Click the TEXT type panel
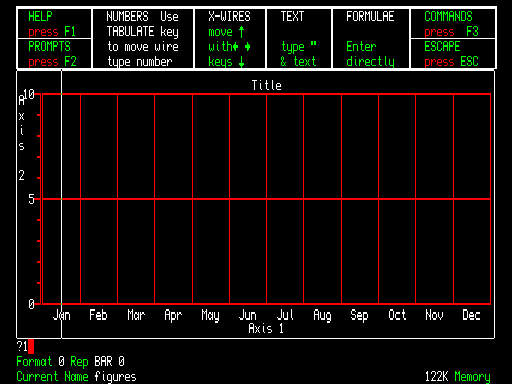 click(299, 39)
